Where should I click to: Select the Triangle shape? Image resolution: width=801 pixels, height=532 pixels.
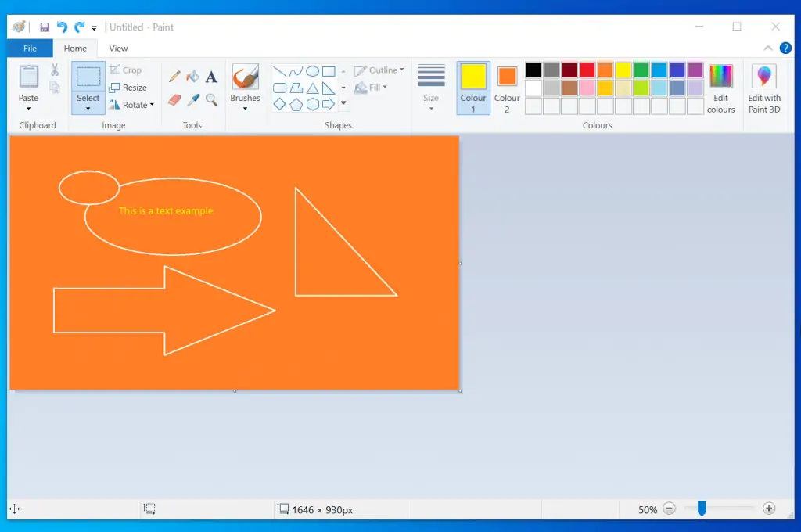[312, 88]
